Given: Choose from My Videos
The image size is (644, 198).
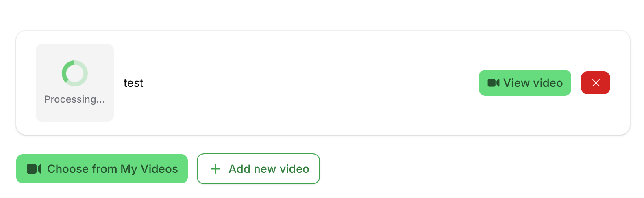Looking at the screenshot, I should point(102,169).
